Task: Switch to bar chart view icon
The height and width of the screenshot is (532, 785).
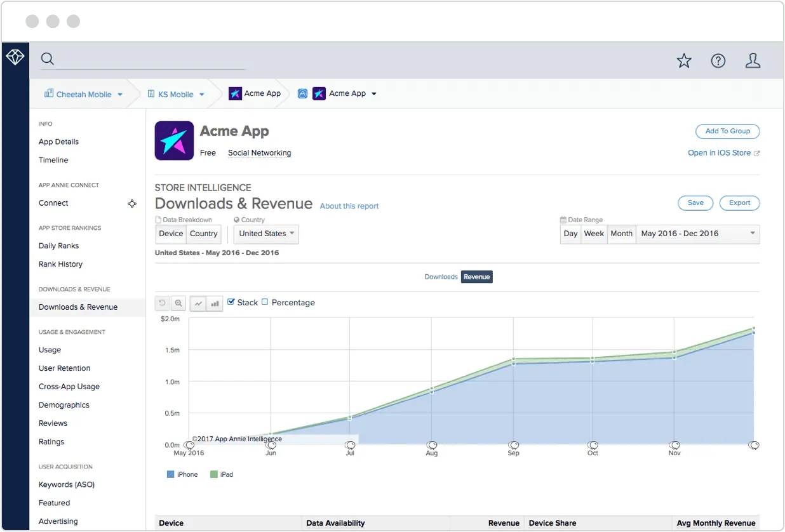Action: [x=215, y=303]
